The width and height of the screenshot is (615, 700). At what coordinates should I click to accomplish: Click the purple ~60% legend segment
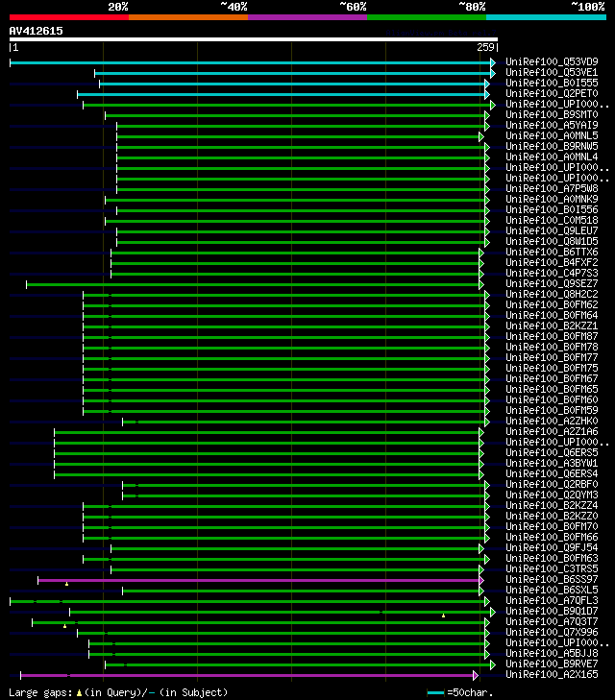[x=307, y=17]
